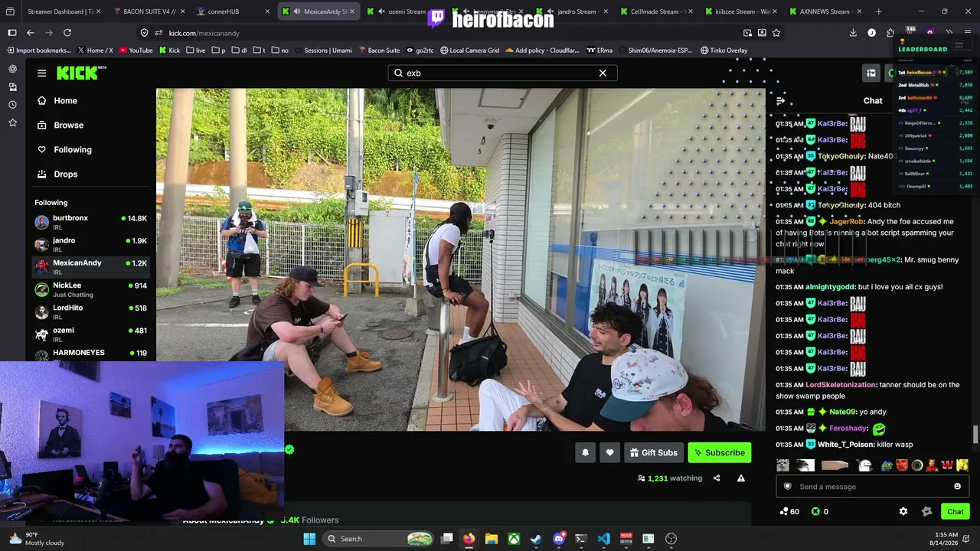Viewport: 980px width, 551px height.
Task: Open bookmarks star icon in browser sidebar
Action: click(12, 122)
